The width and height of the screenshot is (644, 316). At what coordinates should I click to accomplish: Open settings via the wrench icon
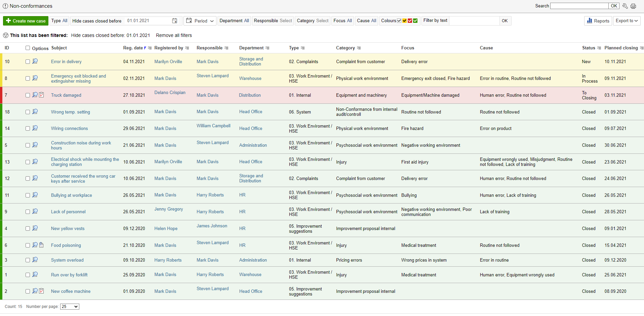(x=625, y=6)
